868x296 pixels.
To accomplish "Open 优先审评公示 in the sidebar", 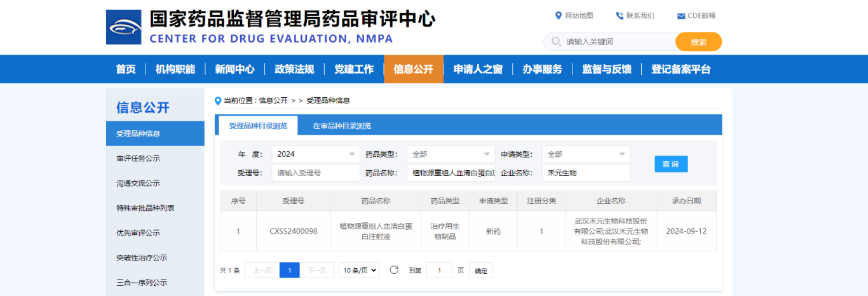I will coord(138,233).
